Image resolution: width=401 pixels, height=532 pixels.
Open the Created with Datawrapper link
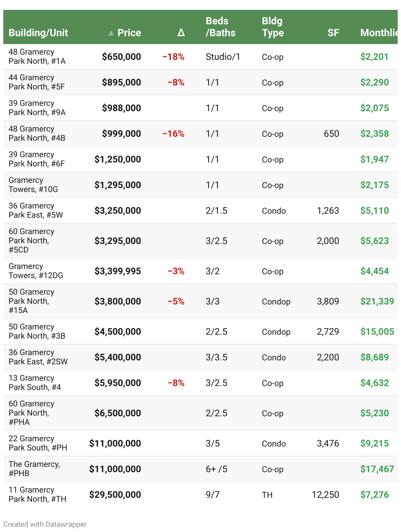(x=45, y=524)
